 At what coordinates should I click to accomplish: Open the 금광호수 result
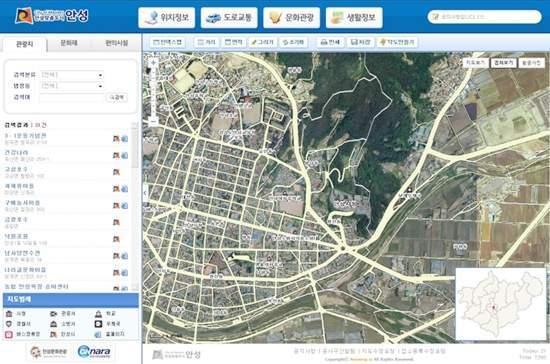(16, 220)
